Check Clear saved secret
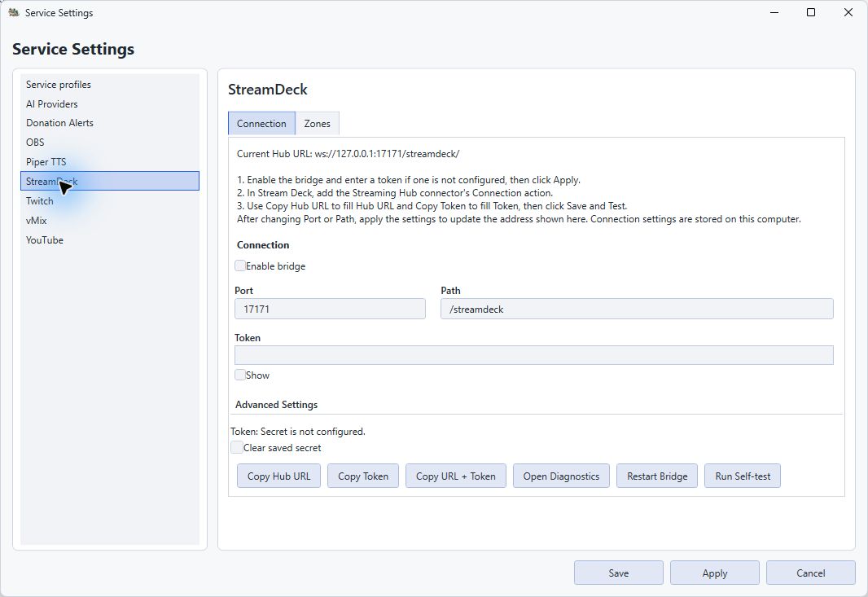 coord(237,447)
